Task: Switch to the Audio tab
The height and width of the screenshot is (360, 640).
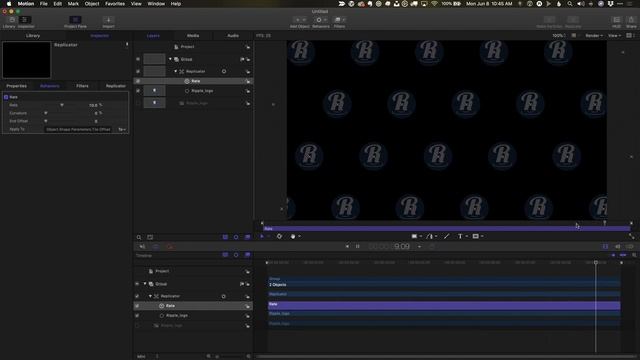Action: (x=233, y=36)
